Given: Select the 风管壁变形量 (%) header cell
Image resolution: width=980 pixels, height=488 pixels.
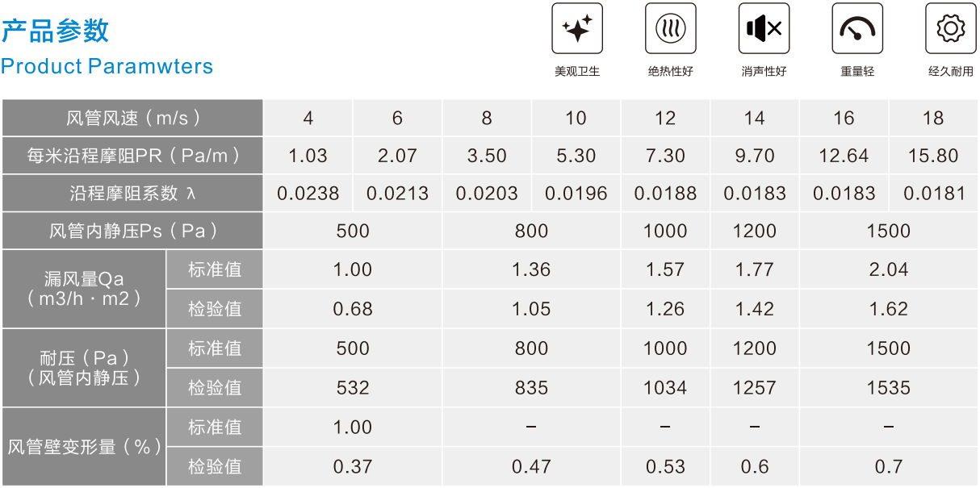Looking at the screenshot, I should pos(84,446).
